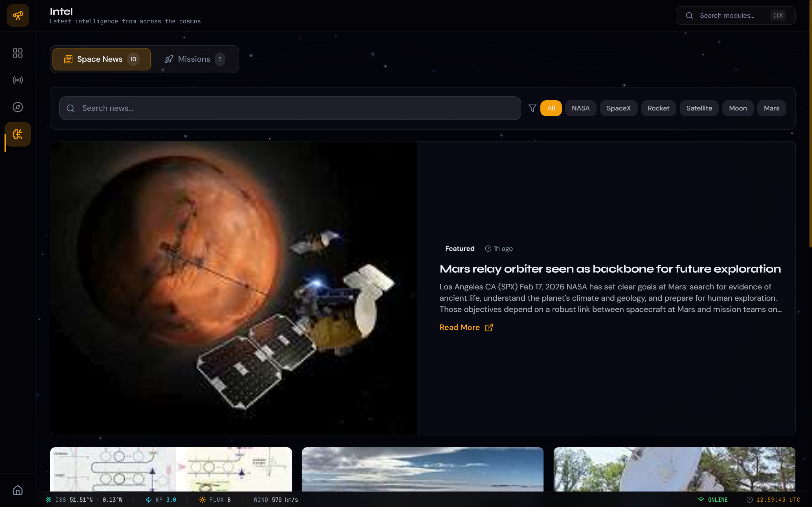Click the Search news input field
This screenshot has width=812, height=507.
tap(290, 108)
